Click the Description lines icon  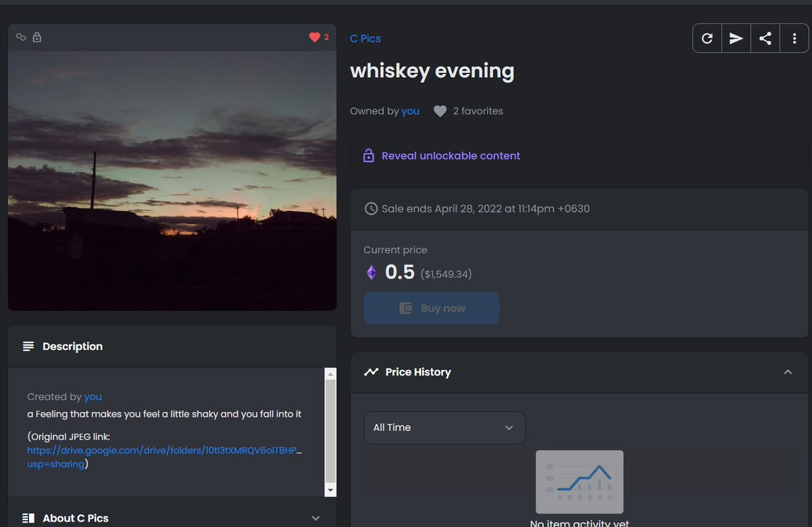[x=28, y=346]
